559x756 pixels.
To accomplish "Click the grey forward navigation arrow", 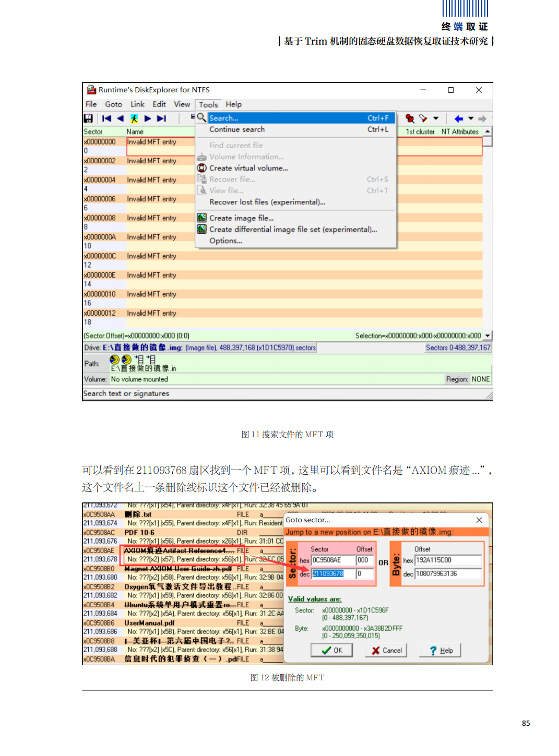I will tap(482, 119).
